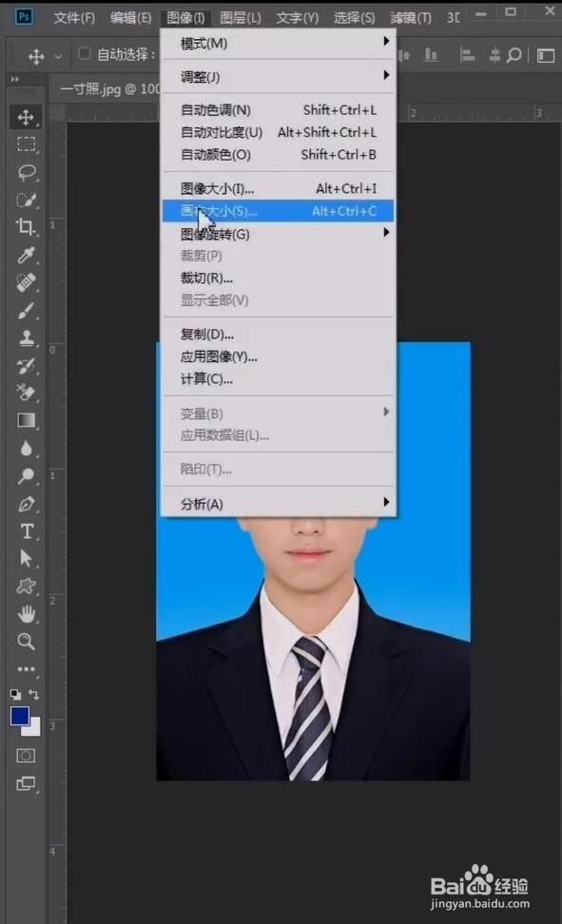Image resolution: width=562 pixels, height=924 pixels.
Task: Click the ID photo on canvas
Action: [x=313, y=648]
